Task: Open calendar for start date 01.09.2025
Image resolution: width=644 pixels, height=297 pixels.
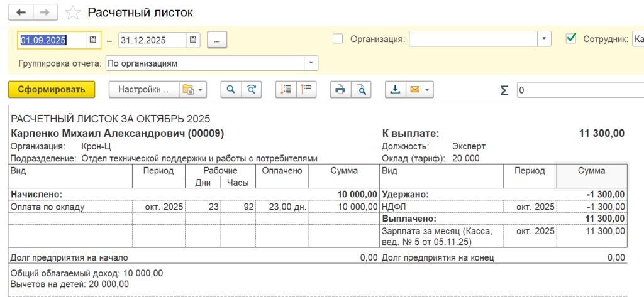Action: pos(93,40)
